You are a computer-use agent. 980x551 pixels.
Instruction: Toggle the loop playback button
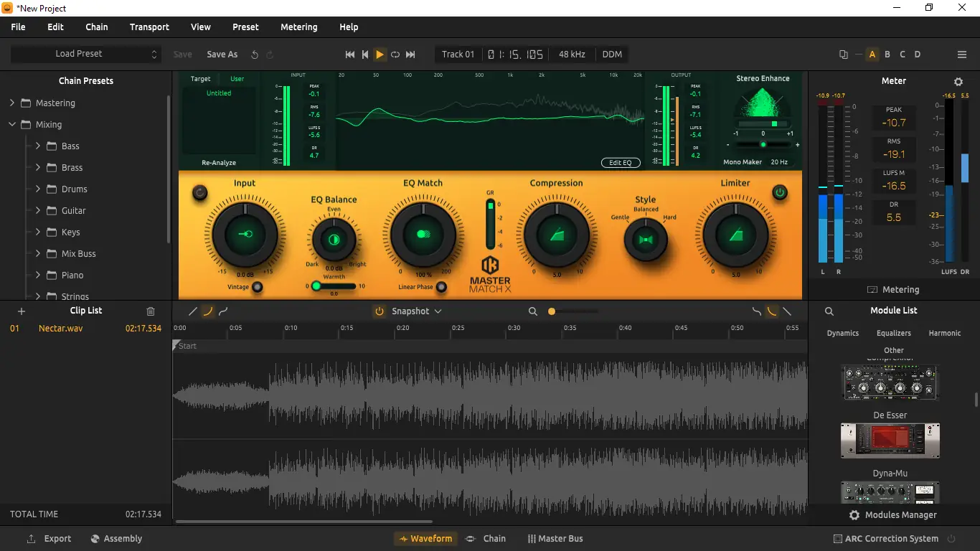[x=395, y=55]
